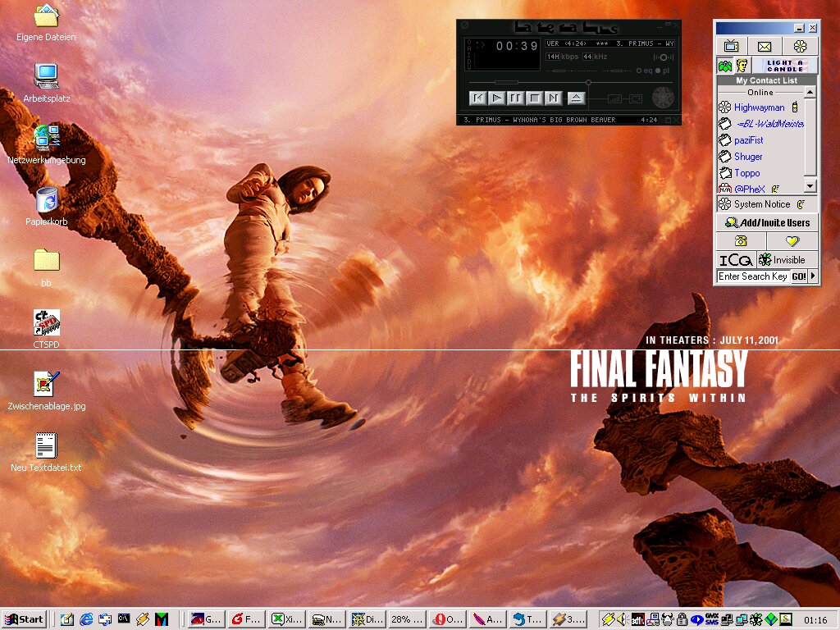Open the ICQ envelope mail icon
Image resolution: width=840 pixels, height=630 pixels.
click(765, 47)
